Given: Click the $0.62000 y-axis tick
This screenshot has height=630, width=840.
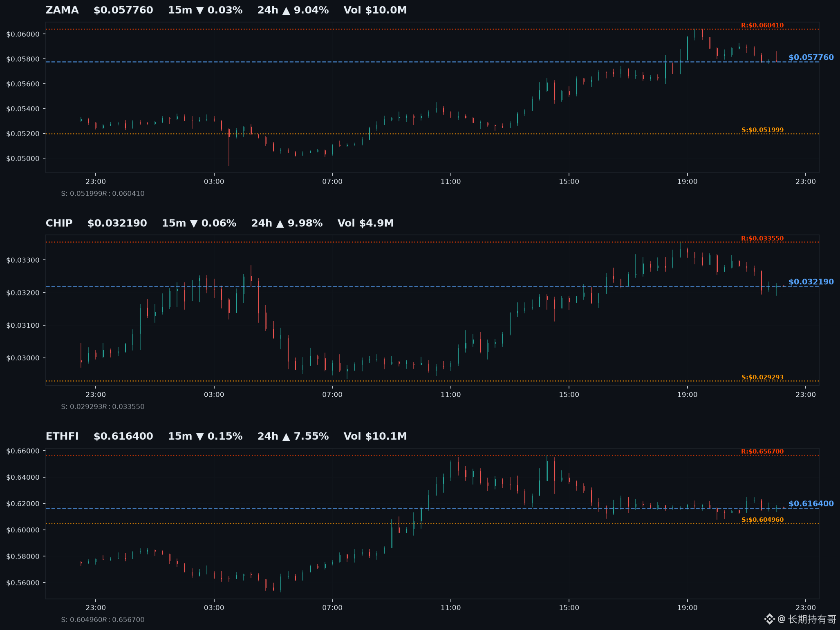Looking at the screenshot, I should pos(23,504).
